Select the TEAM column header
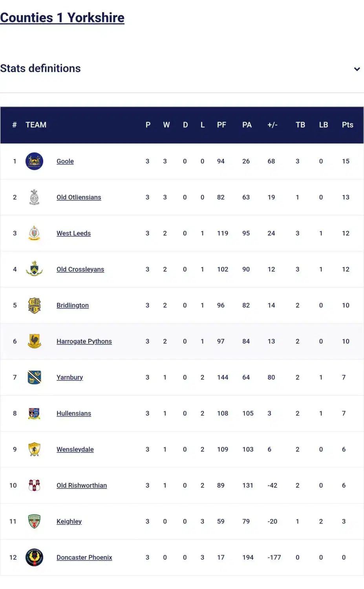Viewport: 364px width, 589px height. pos(36,125)
